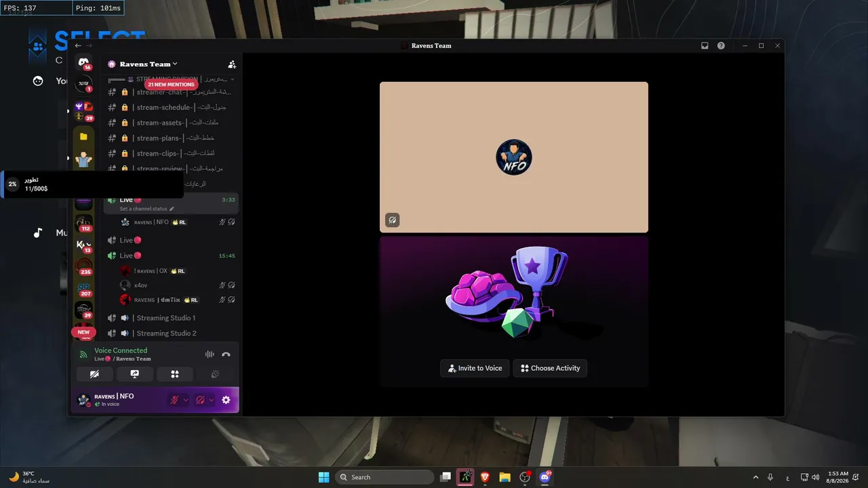The height and width of the screenshot is (488, 868).
Task: Open taskbar clock showing 1:53 AM
Action: (x=837, y=477)
